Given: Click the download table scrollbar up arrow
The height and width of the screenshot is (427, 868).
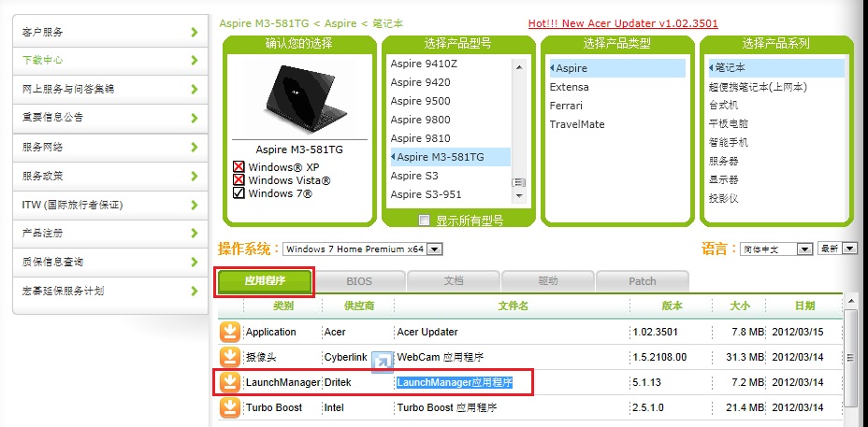Looking at the screenshot, I should pos(851,302).
